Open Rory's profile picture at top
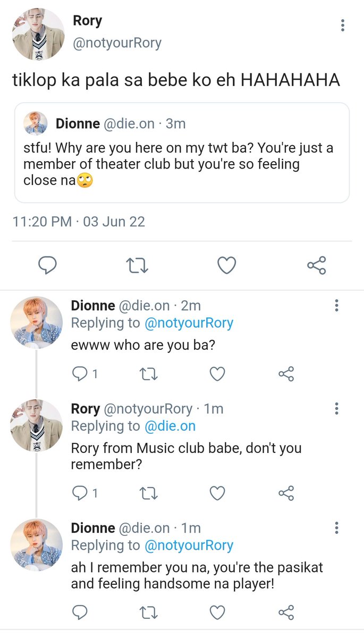The image size is (364, 638). [38, 34]
